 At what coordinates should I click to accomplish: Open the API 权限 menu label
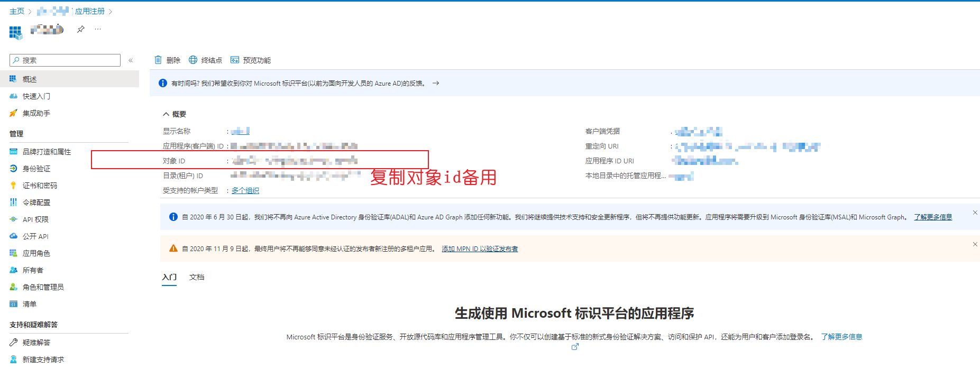[35, 219]
